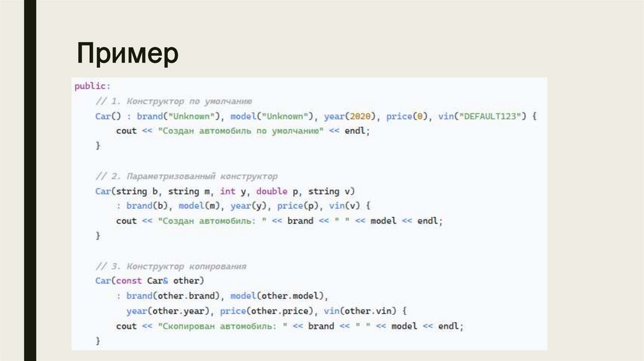Click the "int" keyword in the parameters
Image resolution: width=644 pixels, height=361 pixels.
[228, 191]
